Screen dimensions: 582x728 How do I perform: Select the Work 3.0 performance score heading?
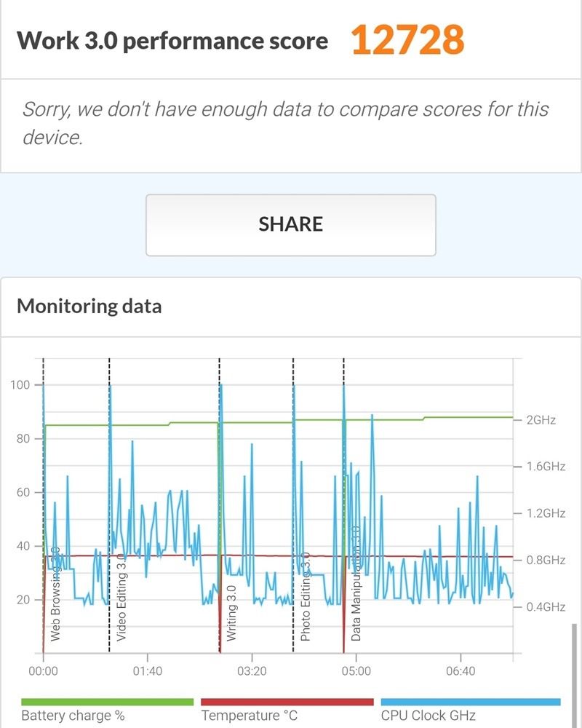coord(172,41)
